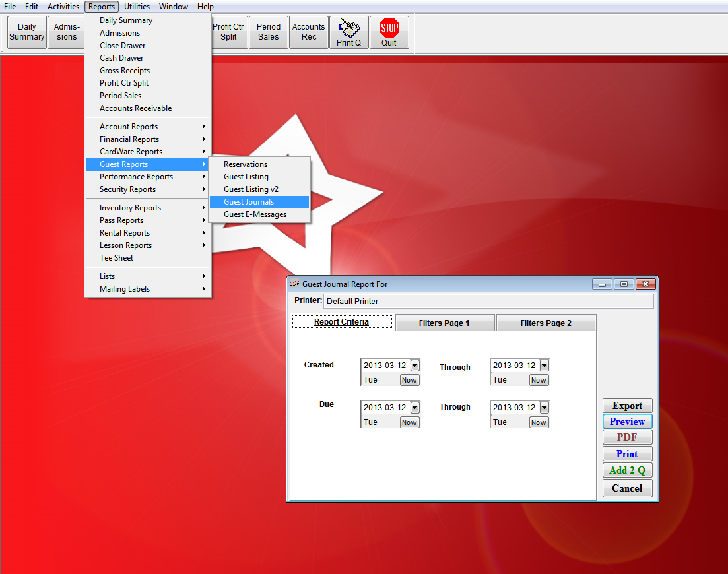Open the Created Through date dropdown
The width and height of the screenshot is (728, 574).
(x=544, y=365)
